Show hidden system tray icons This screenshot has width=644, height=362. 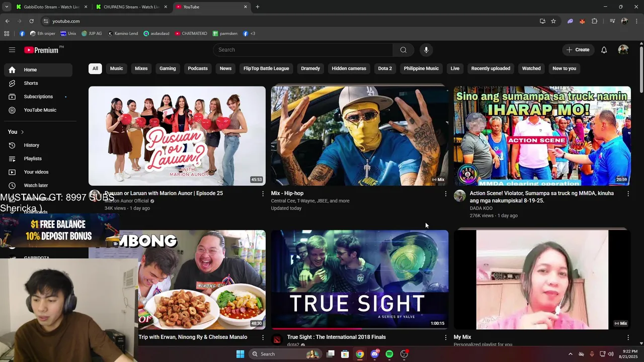(x=570, y=354)
